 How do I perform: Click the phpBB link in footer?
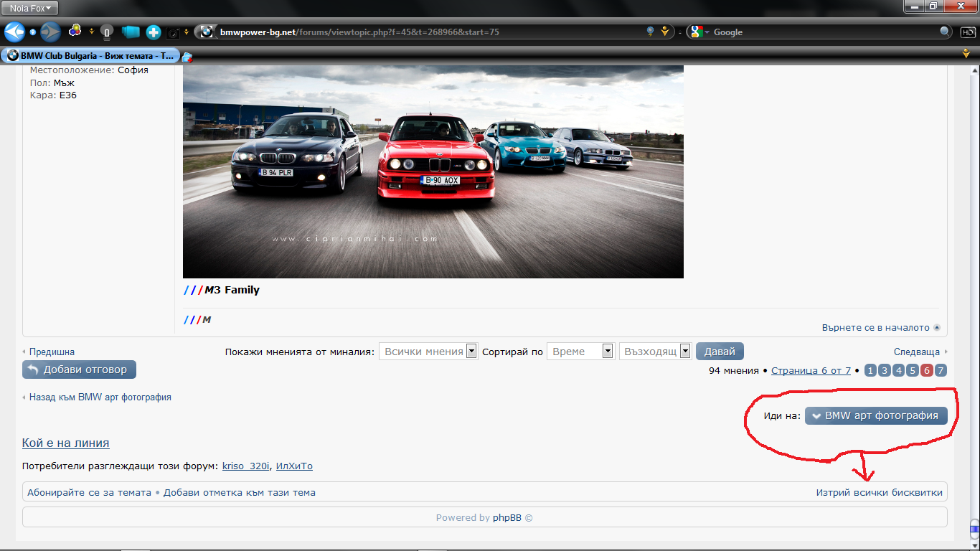(x=507, y=517)
